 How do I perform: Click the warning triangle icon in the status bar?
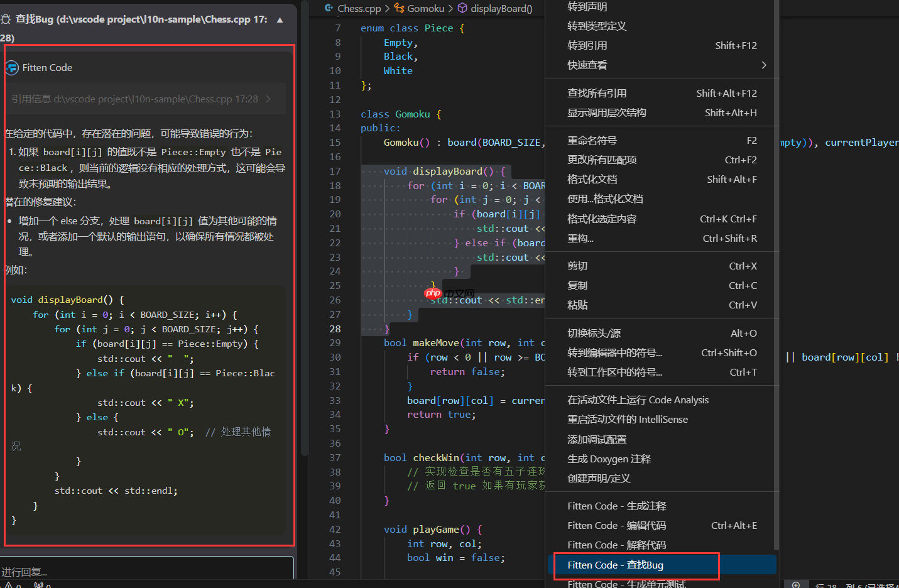coord(9,585)
